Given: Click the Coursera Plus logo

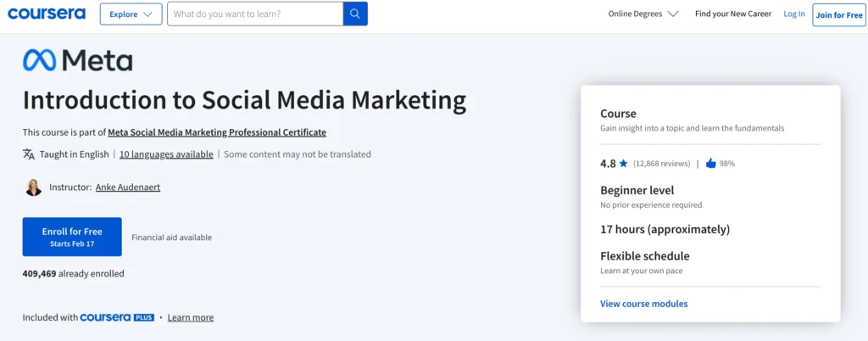Looking at the screenshot, I should click(117, 317).
